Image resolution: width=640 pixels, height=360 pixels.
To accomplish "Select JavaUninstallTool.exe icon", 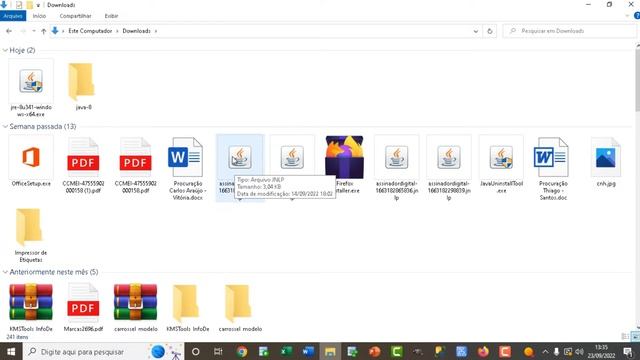I will tap(501, 164).
